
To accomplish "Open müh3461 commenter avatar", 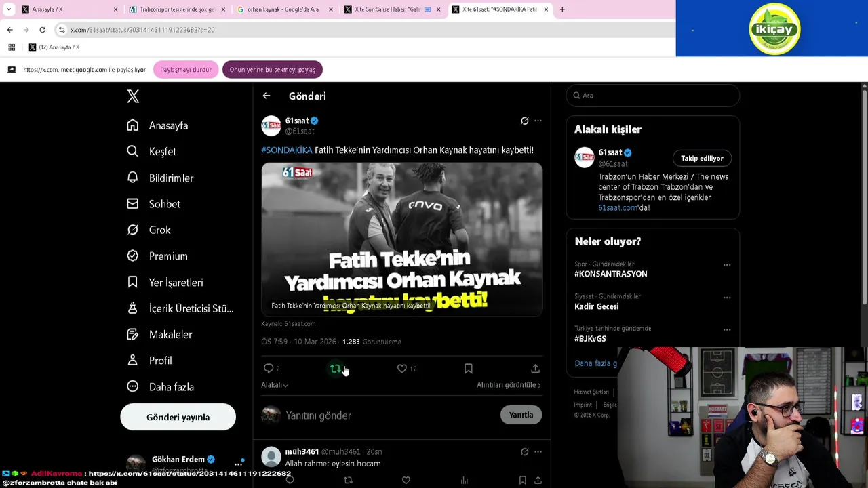I will (271, 456).
